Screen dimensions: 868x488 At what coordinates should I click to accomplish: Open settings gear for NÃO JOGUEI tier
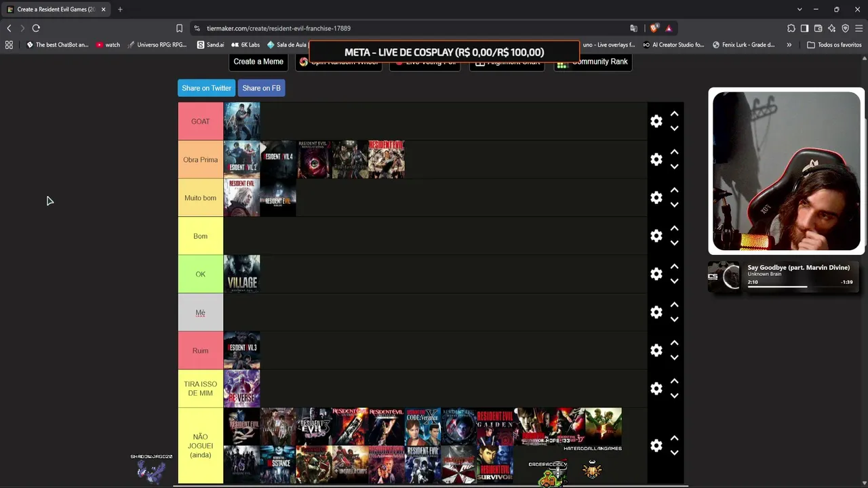click(656, 445)
